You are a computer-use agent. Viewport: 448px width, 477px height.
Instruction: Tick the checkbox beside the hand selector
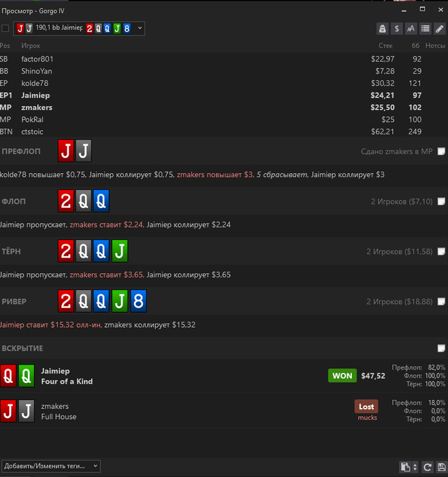[x=5, y=29]
